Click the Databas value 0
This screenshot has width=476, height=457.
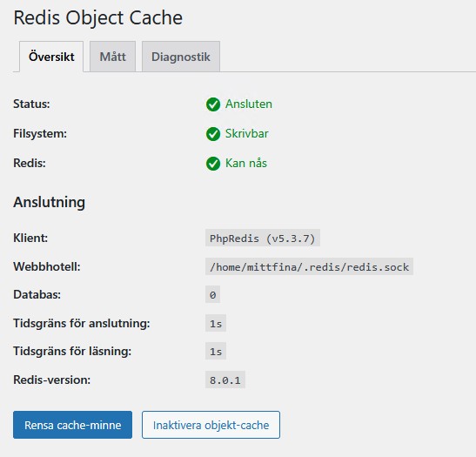click(212, 294)
